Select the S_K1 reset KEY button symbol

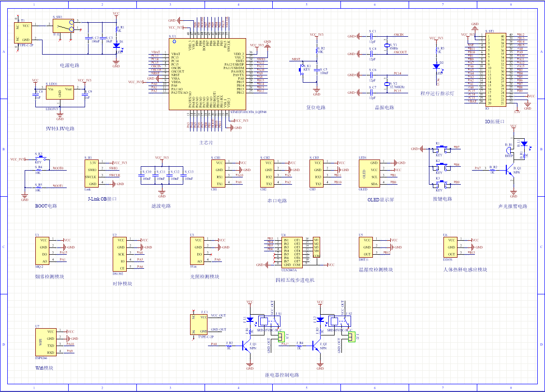point(301,70)
